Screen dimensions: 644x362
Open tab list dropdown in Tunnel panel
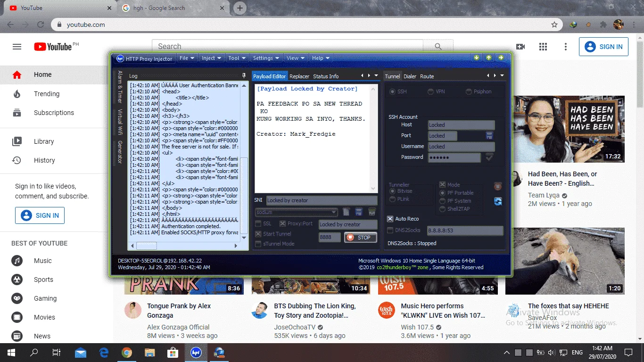(502, 75)
